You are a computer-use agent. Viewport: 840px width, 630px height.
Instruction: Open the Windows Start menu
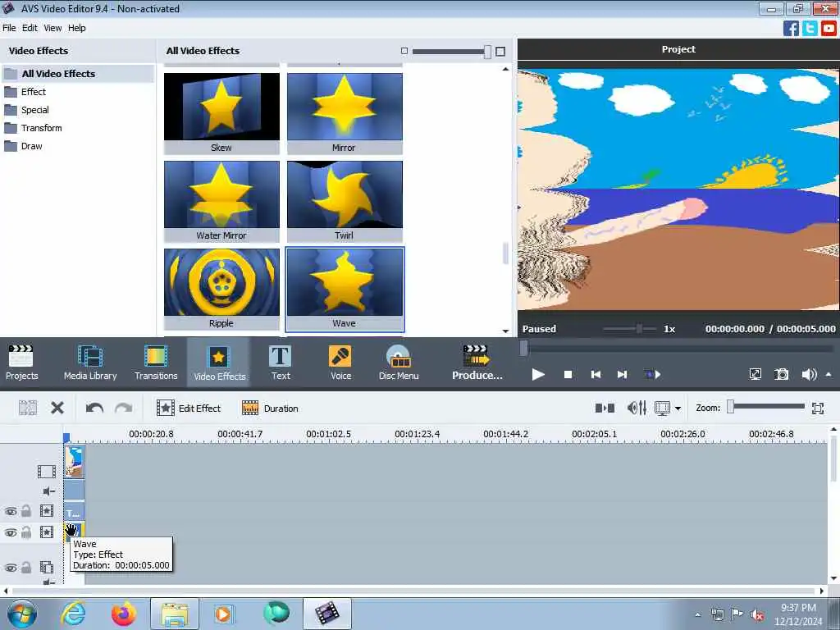pyautogui.click(x=22, y=614)
